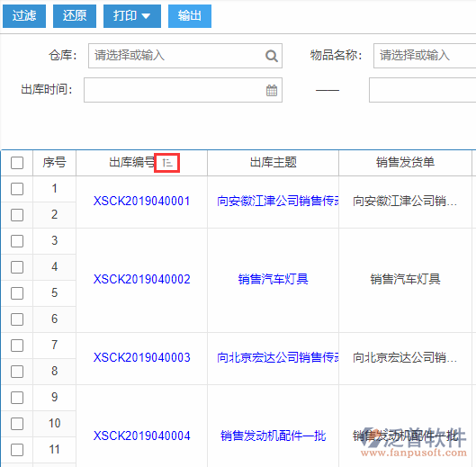This screenshot has width=476, height=467.
Task: Click the 物品名称 input field
Action: tap(425, 56)
